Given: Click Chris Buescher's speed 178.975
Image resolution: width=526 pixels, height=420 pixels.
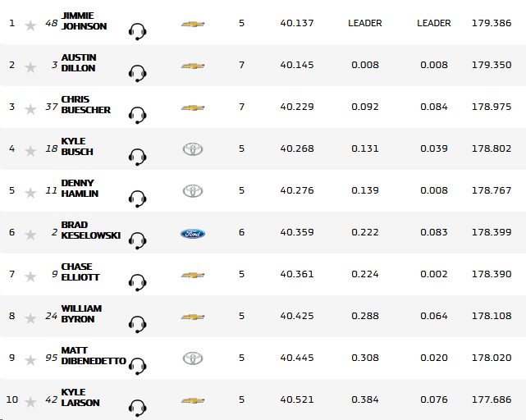Looking at the screenshot, I should pyautogui.click(x=489, y=107).
